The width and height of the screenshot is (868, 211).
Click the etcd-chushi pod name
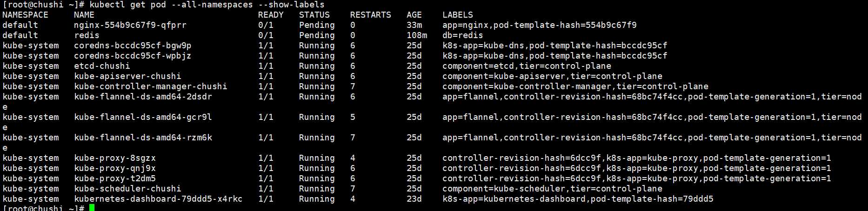pyautogui.click(x=102, y=66)
